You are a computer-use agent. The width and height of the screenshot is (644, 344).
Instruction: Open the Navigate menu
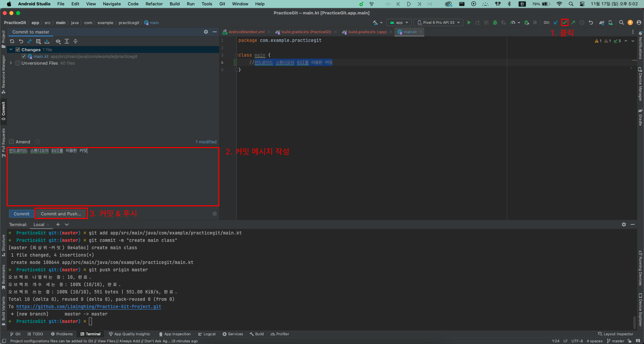click(x=112, y=4)
